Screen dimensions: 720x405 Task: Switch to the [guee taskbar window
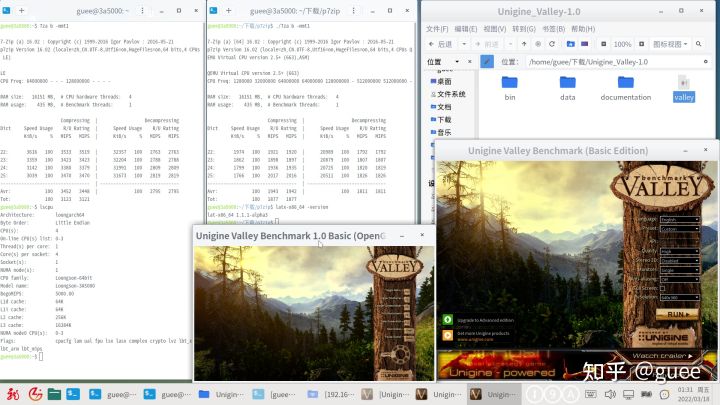coord(276,394)
